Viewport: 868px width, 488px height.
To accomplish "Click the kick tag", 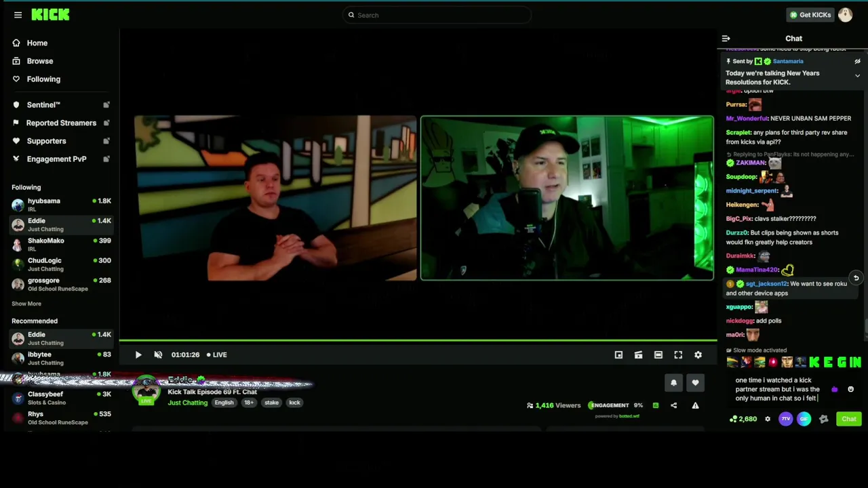I will point(294,403).
